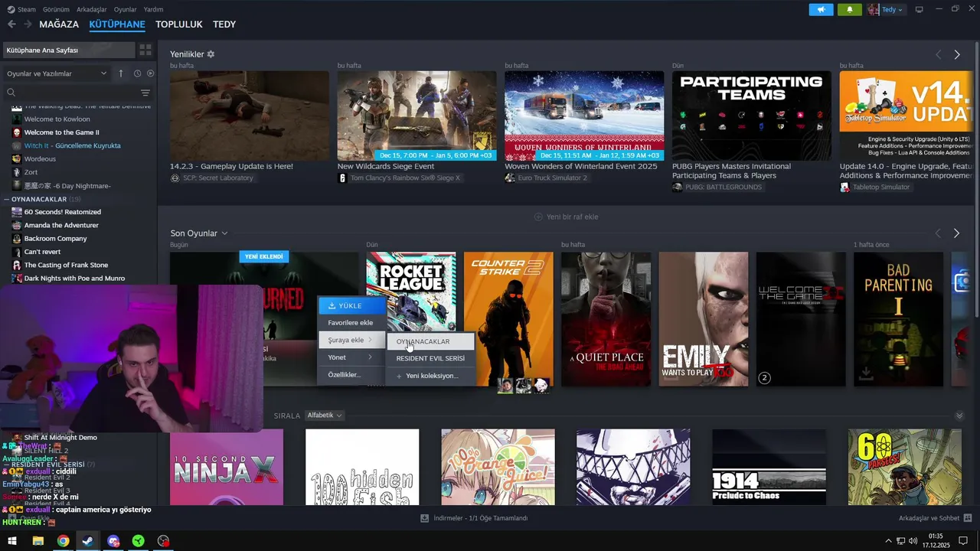Select 60 Seconds! Reatomized entry
Viewport: 980px width, 551px height.
point(62,212)
